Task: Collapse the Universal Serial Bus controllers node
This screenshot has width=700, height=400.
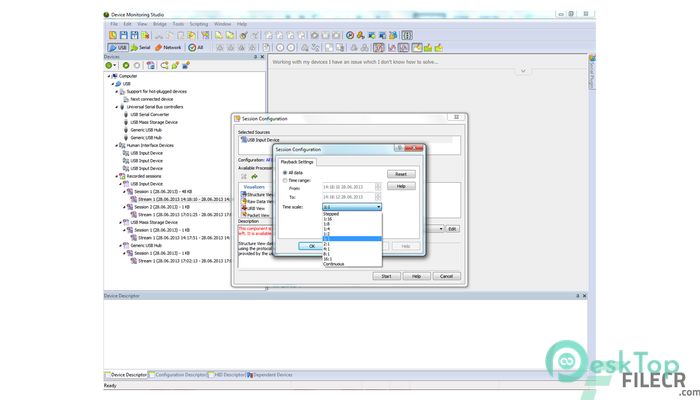Action: click(117, 107)
